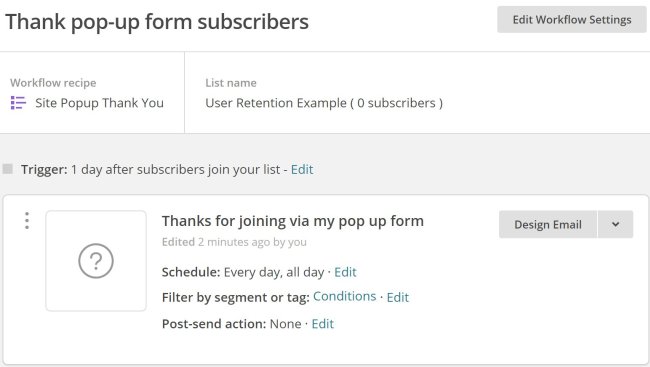650x367 pixels.
Task: Select the Site Popup Thank You recipe
Action: pos(99,103)
